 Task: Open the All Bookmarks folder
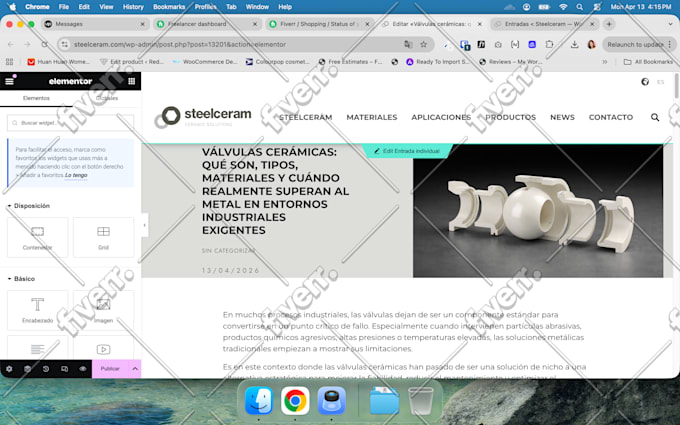pos(648,62)
